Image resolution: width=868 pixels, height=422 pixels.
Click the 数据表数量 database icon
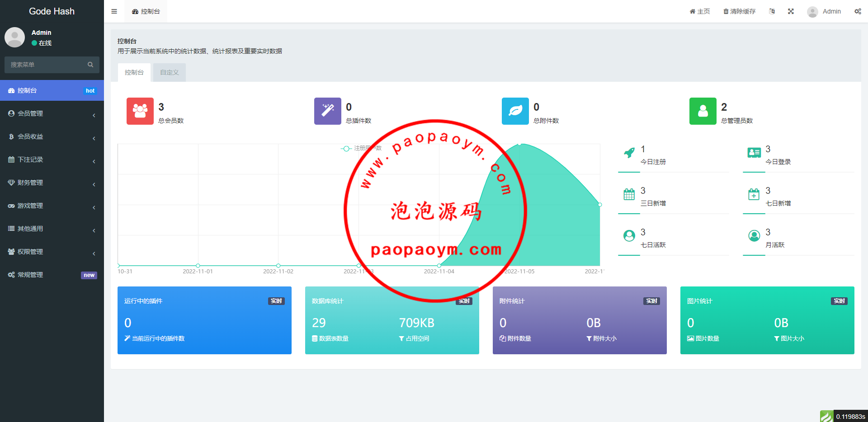(315, 338)
